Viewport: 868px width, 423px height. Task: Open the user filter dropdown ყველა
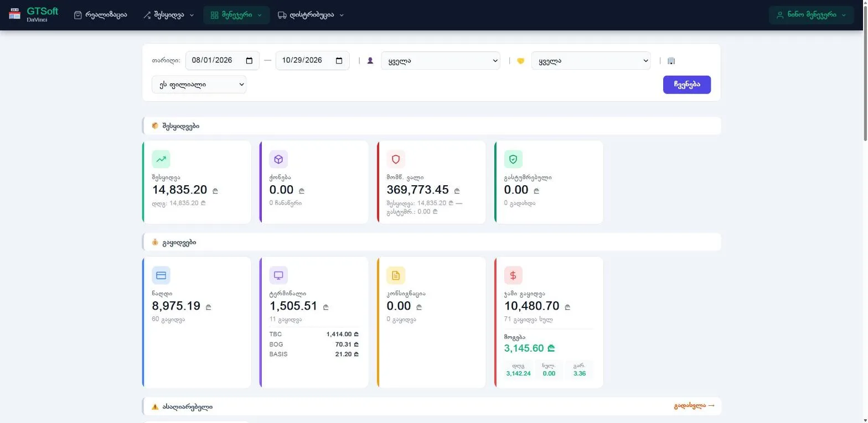[441, 61]
